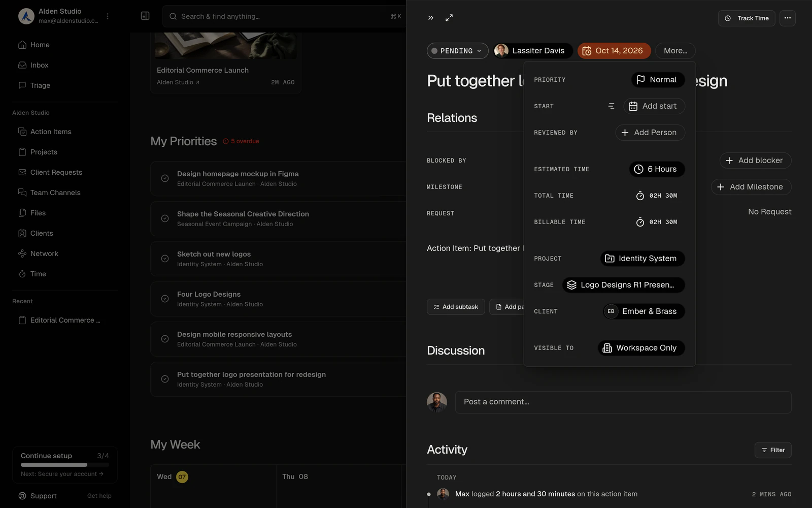
Task: Open the Oct 14, 2026 due date picker
Action: click(x=614, y=51)
